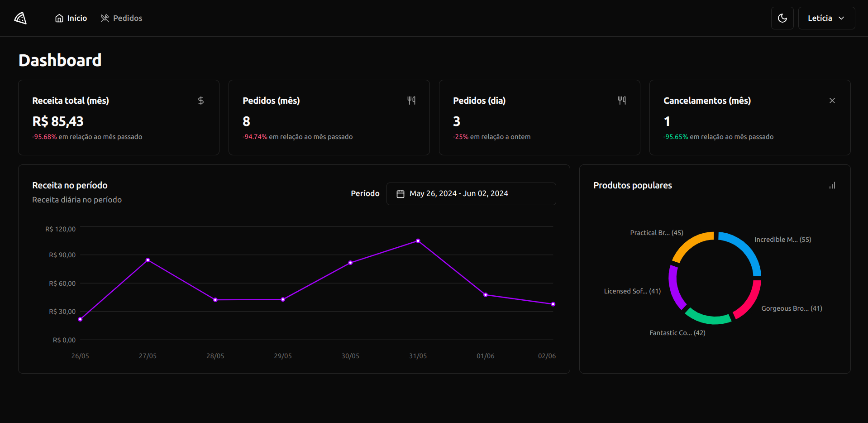The height and width of the screenshot is (423, 868).
Task: Click the Receita total (mês) title
Action: point(71,101)
